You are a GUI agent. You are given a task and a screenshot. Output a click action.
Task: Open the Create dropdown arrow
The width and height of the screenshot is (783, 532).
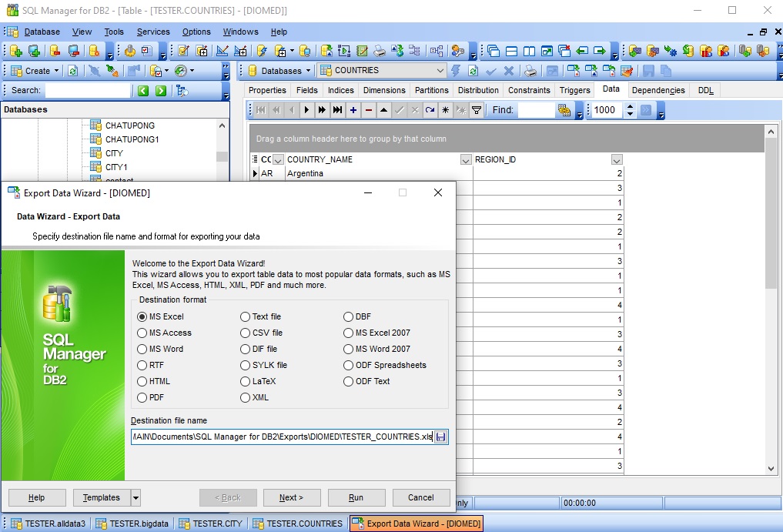point(56,71)
